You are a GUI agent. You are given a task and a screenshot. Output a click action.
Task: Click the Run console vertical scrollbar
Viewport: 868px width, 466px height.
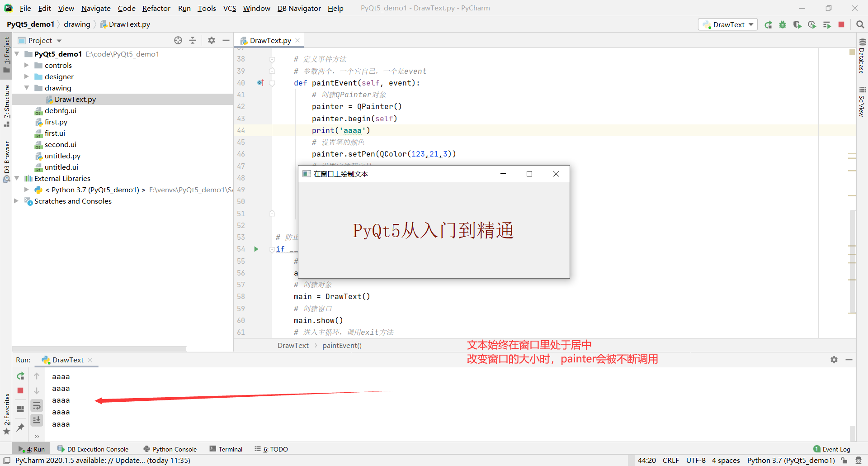click(853, 433)
